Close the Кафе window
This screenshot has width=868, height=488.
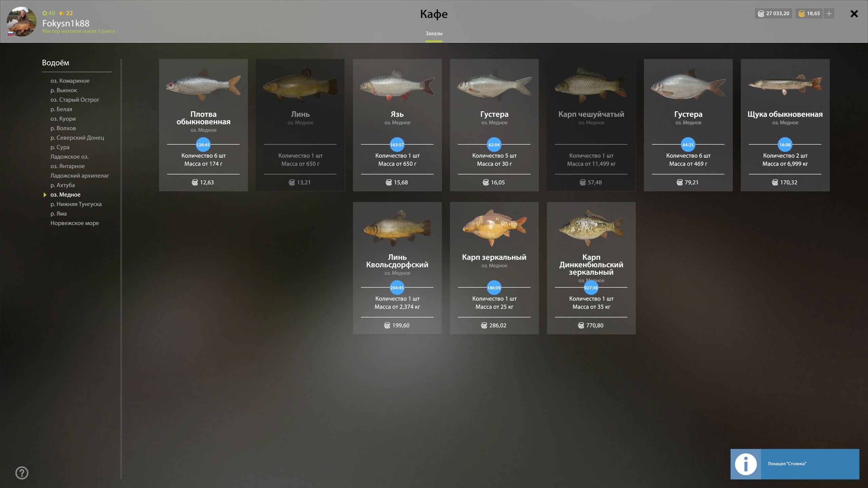click(854, 14)
